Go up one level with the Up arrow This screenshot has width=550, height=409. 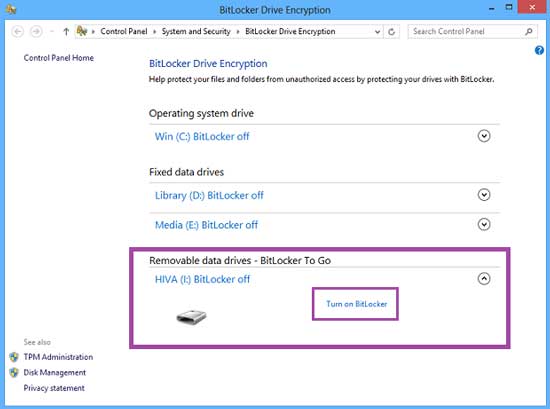click(66, 32)
